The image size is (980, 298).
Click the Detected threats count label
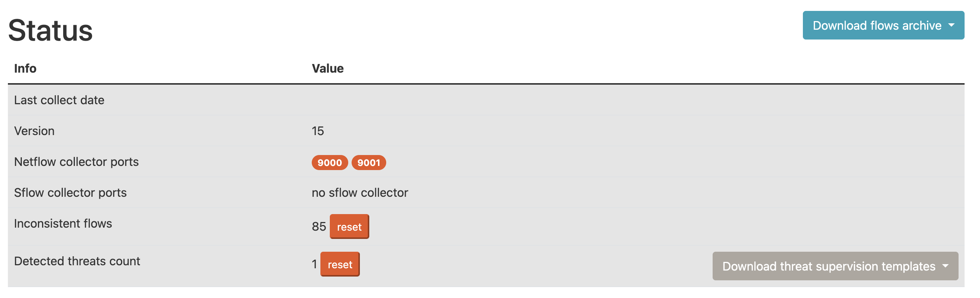click(x=77, y=261)
